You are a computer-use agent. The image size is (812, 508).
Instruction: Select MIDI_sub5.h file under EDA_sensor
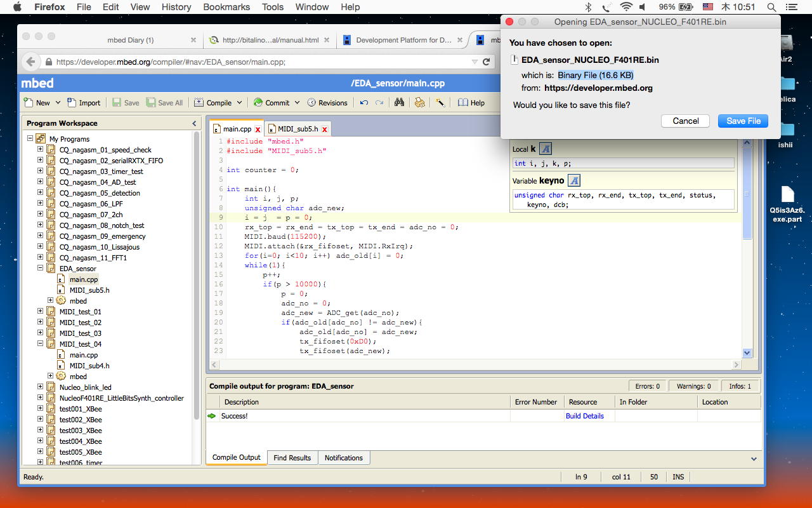point(89,290)
